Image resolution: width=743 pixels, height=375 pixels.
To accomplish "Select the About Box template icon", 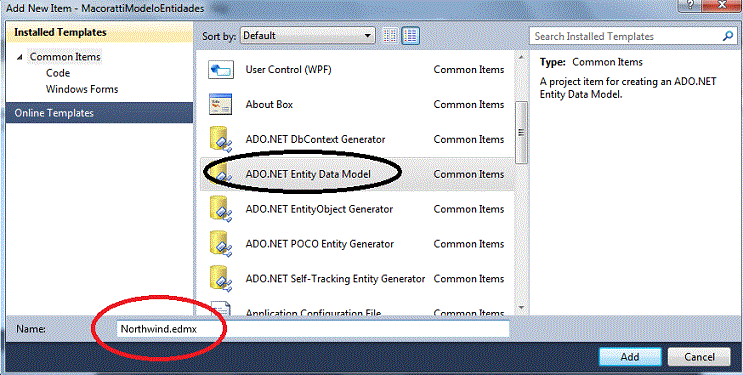I will [221, 104].
